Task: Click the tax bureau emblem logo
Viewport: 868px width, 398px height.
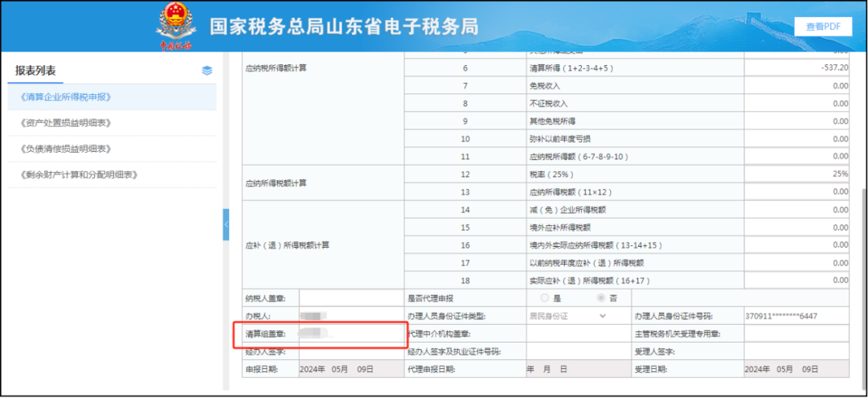Action: 176,27
